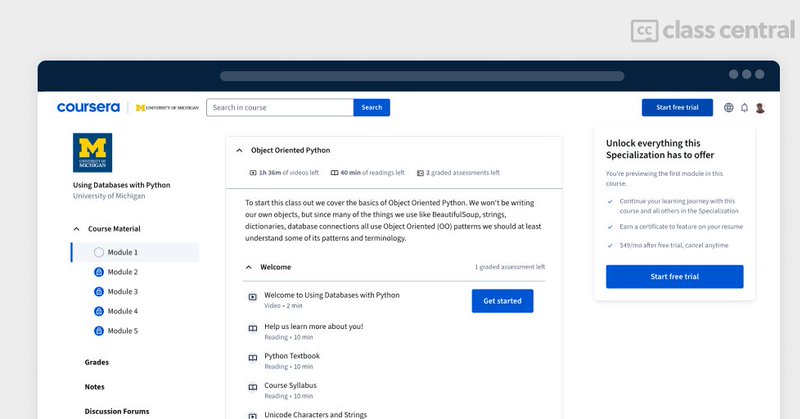Open Help us learn more about you reading
This screenshot has width=800, height=419.
(314, 327)
